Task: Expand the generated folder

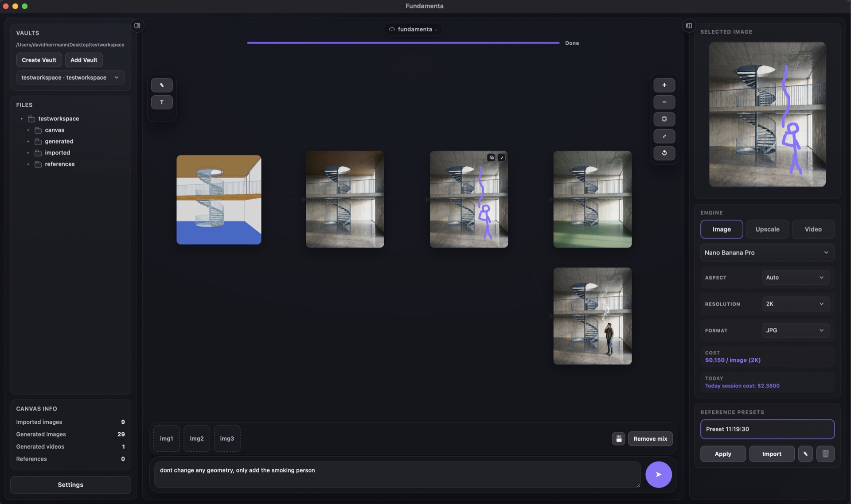Action: click(59, 141)
